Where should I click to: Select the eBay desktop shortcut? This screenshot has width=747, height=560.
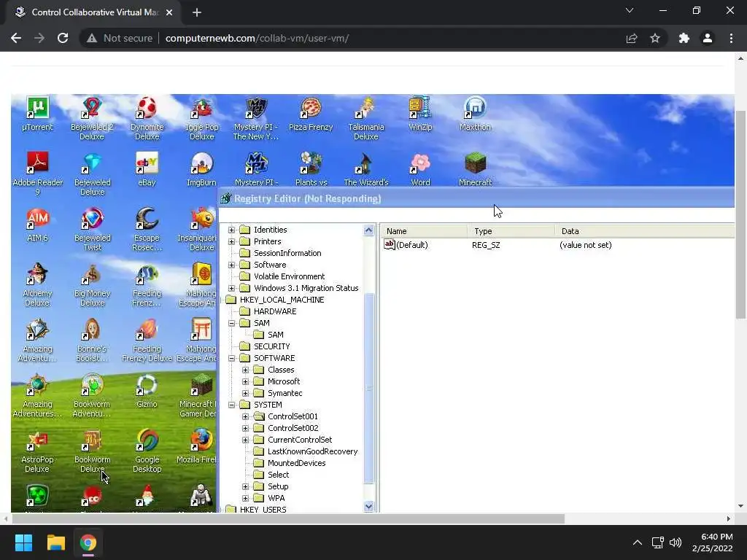tap(147, 168)
